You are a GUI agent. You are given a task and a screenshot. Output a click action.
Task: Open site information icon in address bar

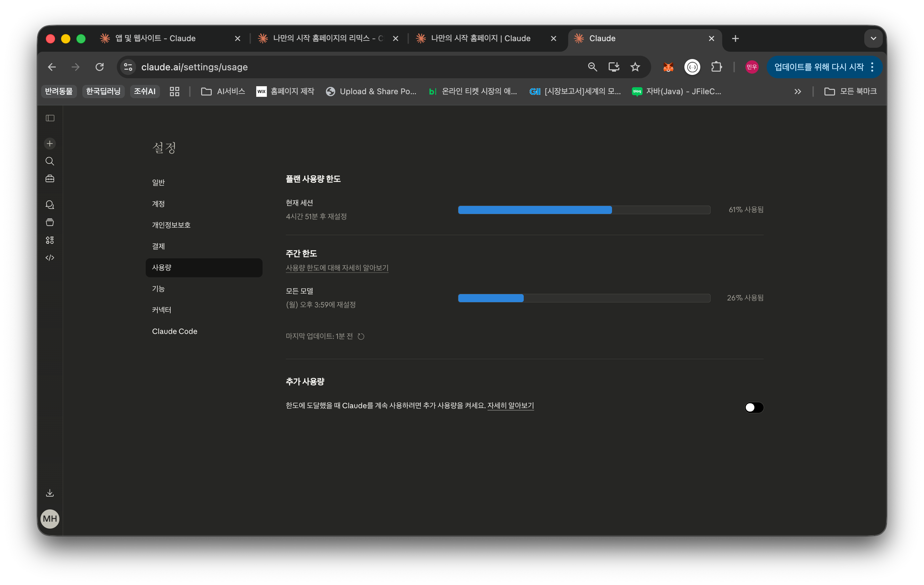(128, 67)
